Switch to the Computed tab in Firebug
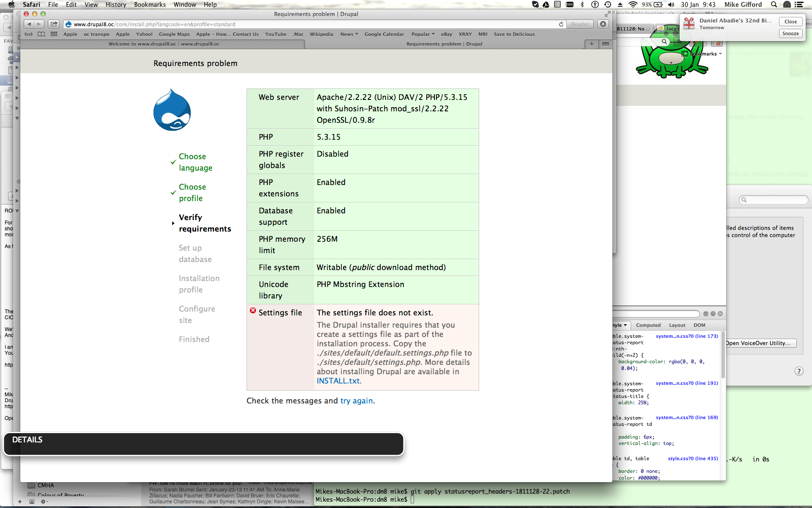This screenshot has height=508, width=812. [648, 325]
